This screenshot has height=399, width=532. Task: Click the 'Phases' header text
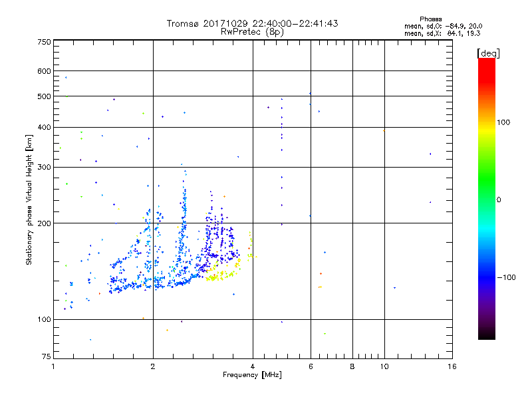pos(430,19)
